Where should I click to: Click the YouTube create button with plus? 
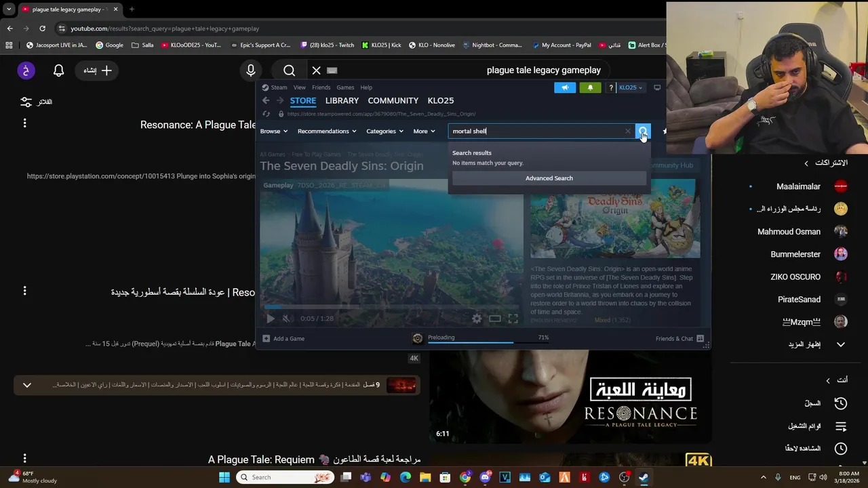pyautogui.click(x=98, y=70)
